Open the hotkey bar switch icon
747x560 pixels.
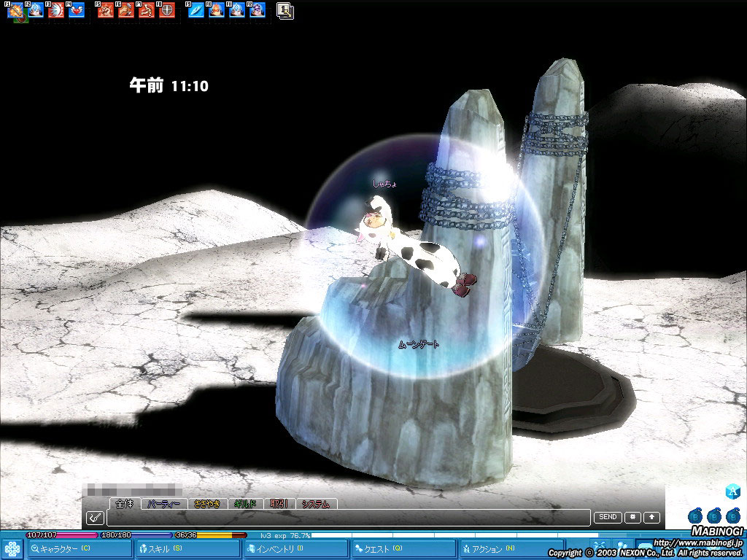tap(285, 10)
